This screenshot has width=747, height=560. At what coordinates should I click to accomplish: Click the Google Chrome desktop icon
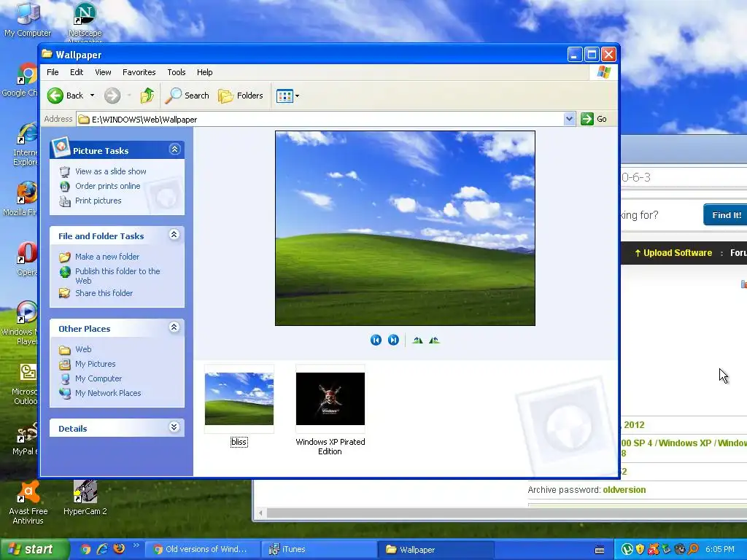pyautogui.click(x=21, y=80)
